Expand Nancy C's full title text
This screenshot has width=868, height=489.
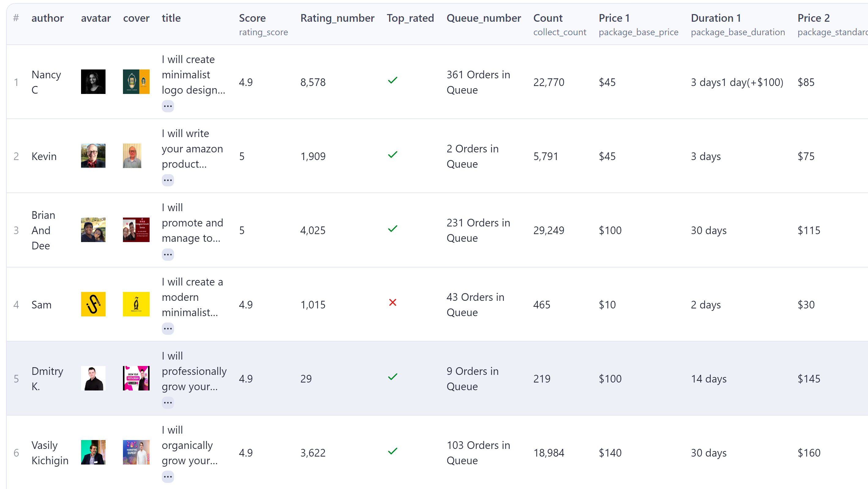168,106
